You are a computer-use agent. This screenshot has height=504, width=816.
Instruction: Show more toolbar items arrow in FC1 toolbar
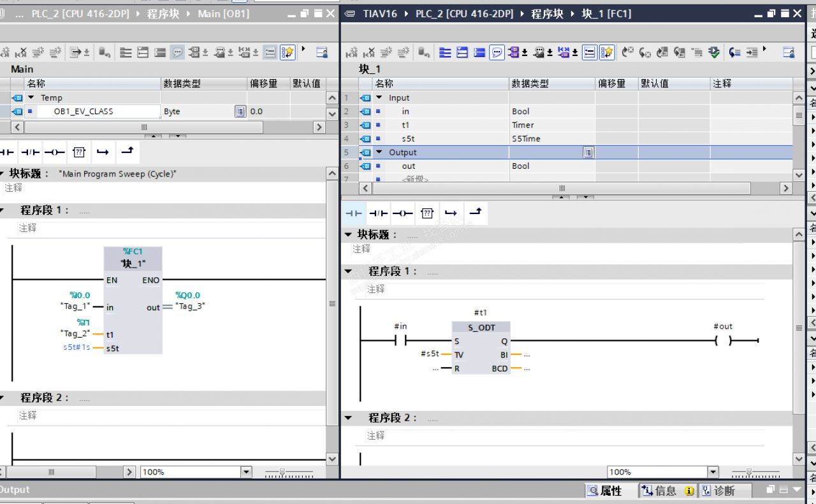[764, 48]
